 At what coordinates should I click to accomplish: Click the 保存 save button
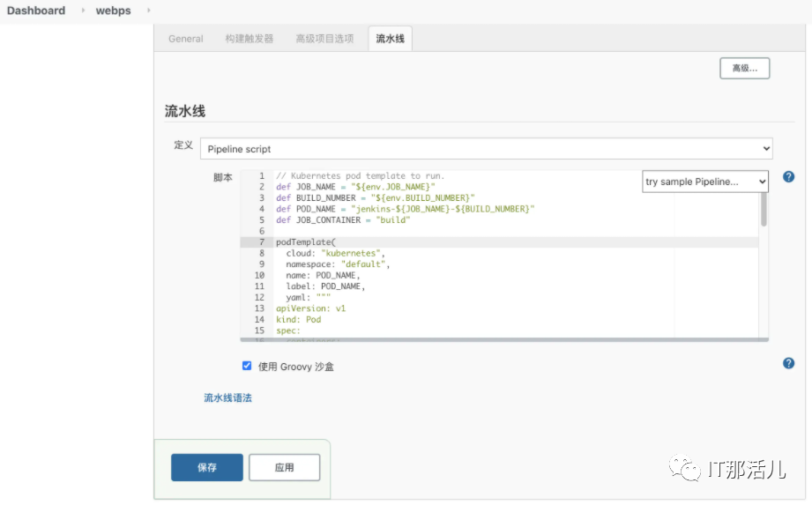pos(206,467)
